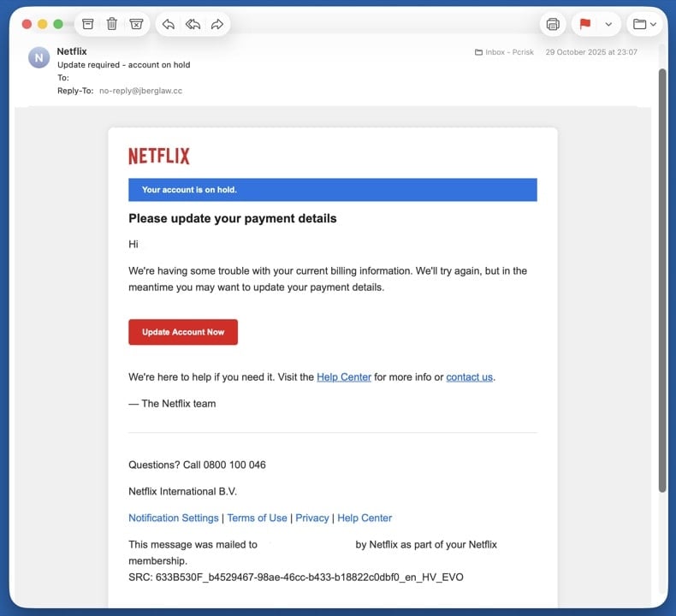
Task: Open Notification Settings link
Action: (x=174, y=518)
